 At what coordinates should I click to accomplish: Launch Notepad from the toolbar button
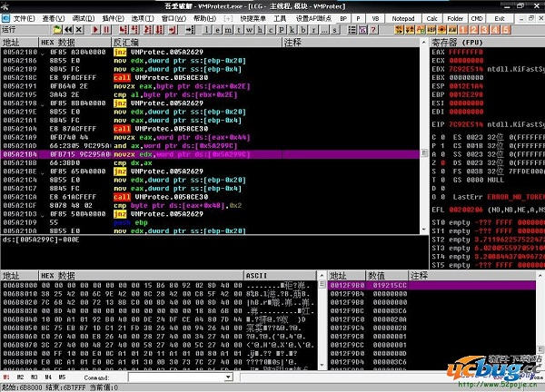point(403,18)
